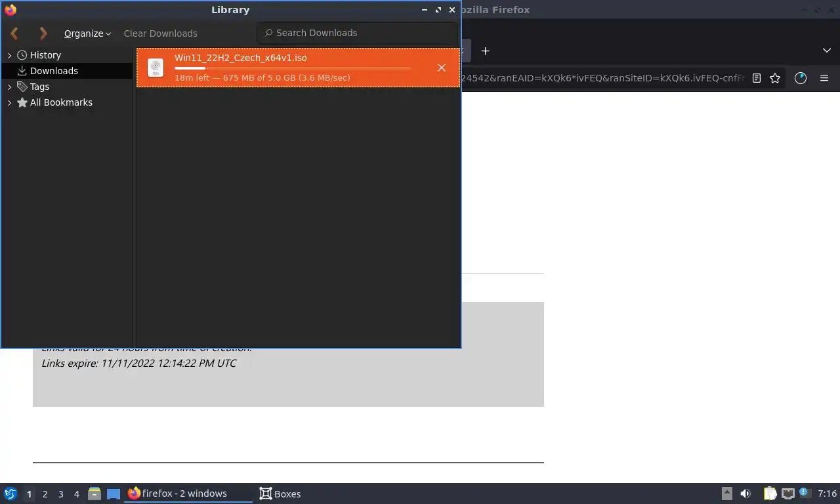
Task: Click the ISO file type icon
Action: 156,68
